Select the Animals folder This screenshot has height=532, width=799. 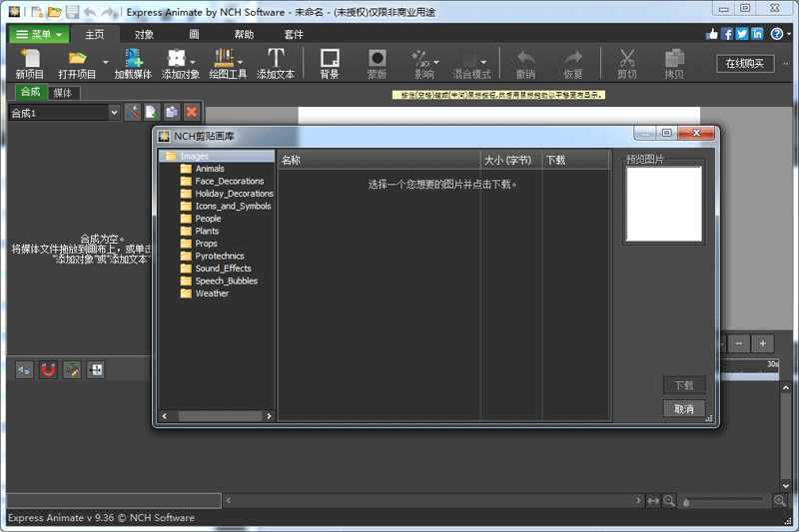point(210,169)
